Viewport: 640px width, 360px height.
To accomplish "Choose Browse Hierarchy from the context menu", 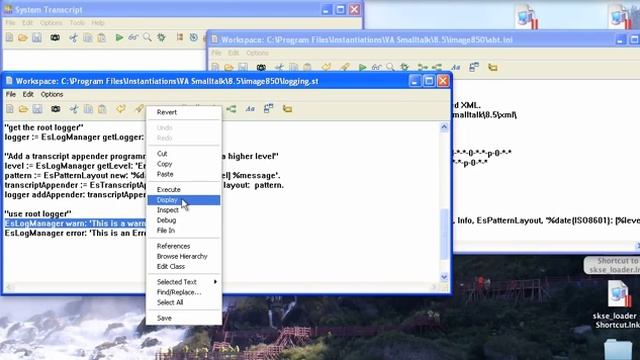I will tap(184, 256).
